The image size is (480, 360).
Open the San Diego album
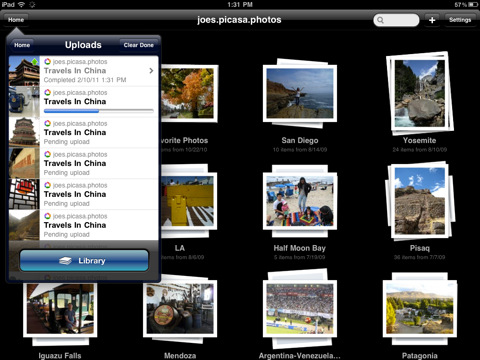[300, 93]
